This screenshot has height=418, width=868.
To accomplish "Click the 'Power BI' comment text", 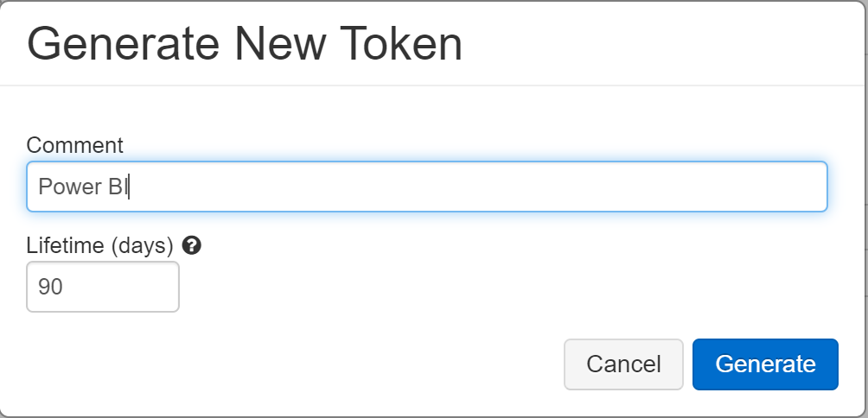I will [83, 187].
